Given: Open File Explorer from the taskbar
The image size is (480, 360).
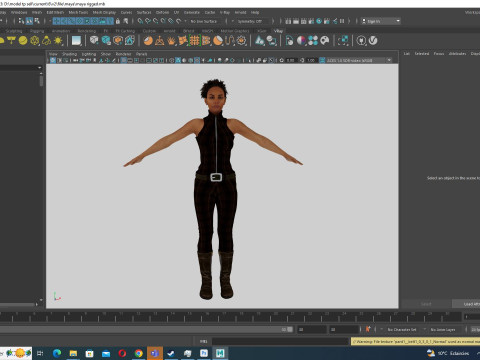Looking at the screenshot, I should (73, 353).
